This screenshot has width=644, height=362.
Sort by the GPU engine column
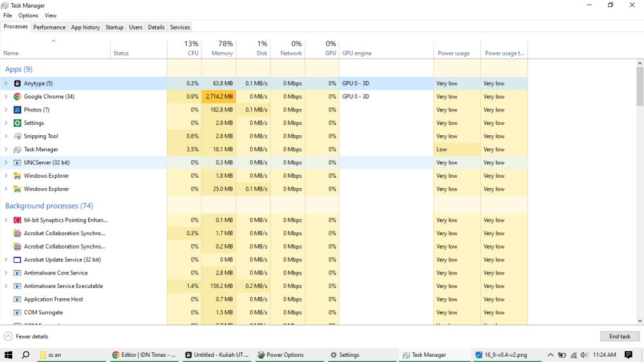click(x=386, y=48)
